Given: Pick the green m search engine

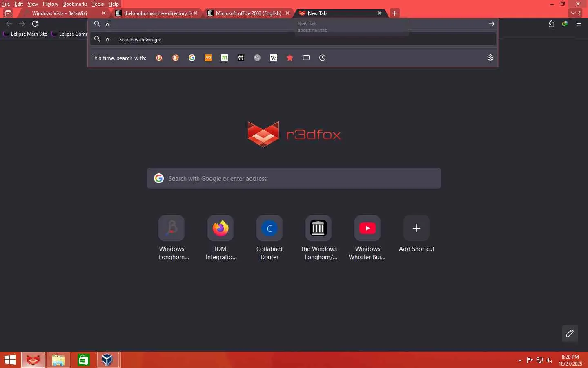Looking at the screenshot, I should pos(225,58).
